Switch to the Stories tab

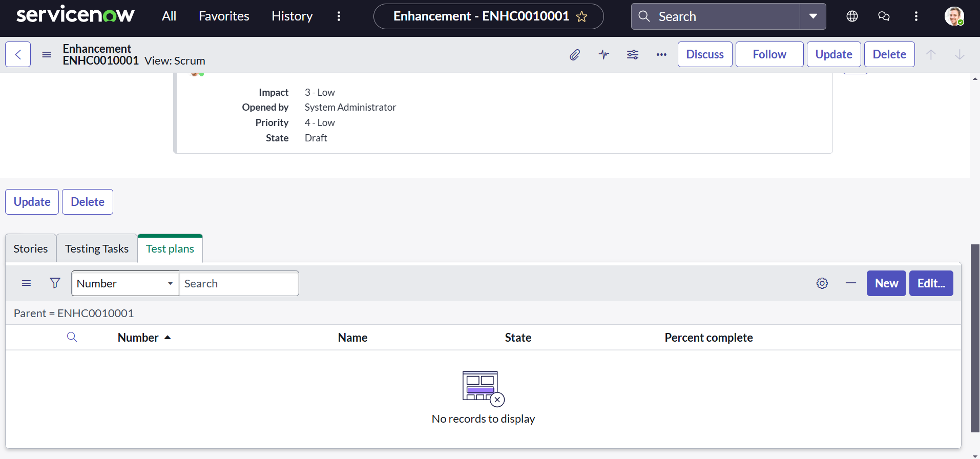[31, 248]
